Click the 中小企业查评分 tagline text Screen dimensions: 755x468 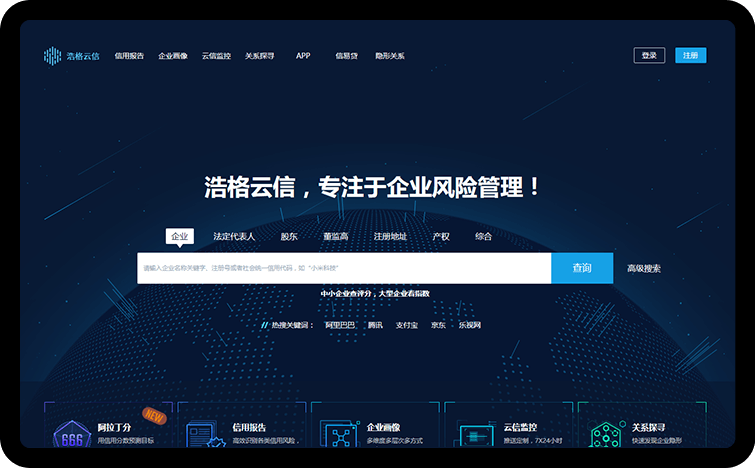point(375,294)
